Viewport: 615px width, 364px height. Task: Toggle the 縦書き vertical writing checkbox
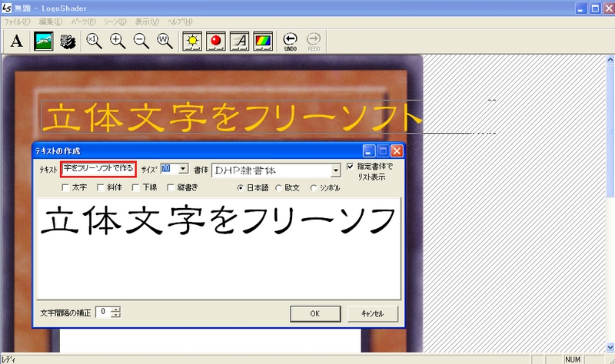click(x=172, y=187)
